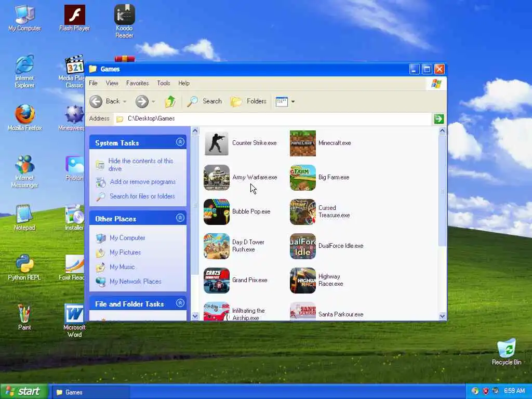Open the Tools menu
The height and width of the screenshot is (399, 532).
click(x=163, y=83)
